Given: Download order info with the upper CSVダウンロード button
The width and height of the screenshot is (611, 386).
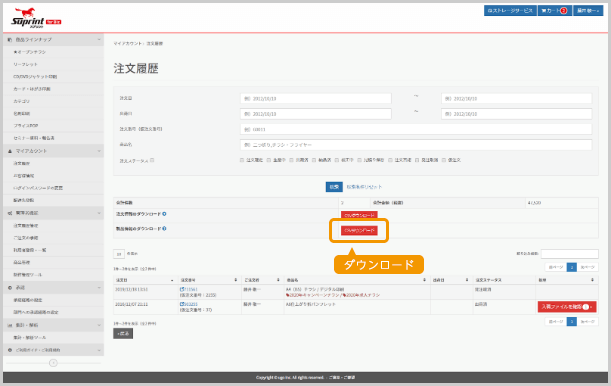Looking at the screenshot, I should [x=359, y=215].
